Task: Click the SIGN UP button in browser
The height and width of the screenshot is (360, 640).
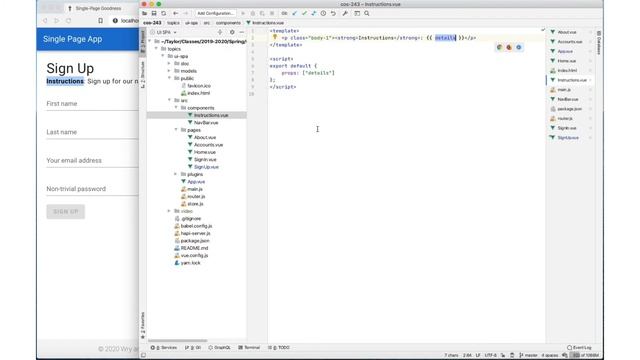Action: [65, 211]
